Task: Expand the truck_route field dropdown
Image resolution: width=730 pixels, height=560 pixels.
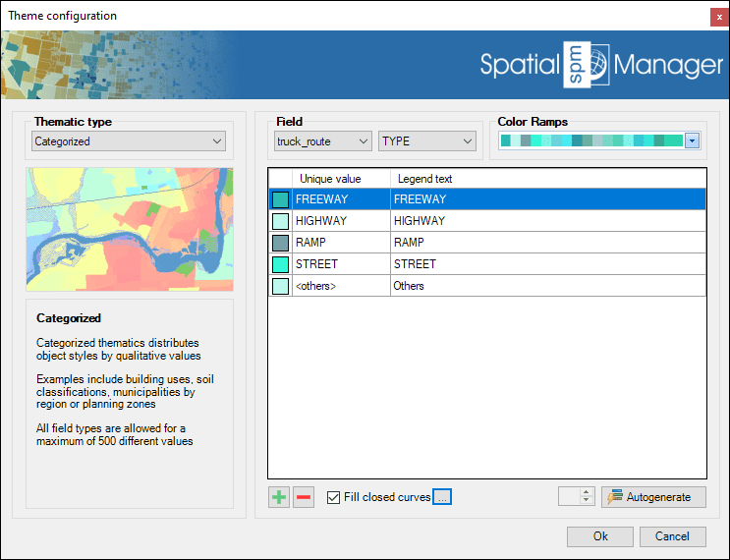Action: 322,141
